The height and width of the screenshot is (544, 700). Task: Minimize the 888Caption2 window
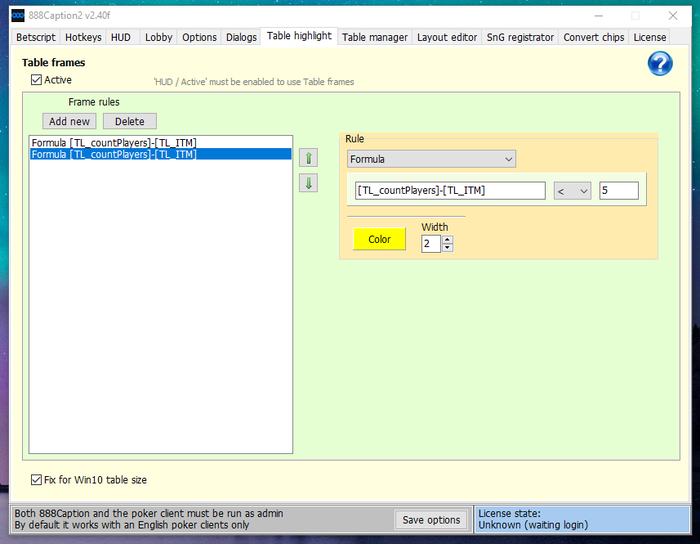[x=599, y=16]
